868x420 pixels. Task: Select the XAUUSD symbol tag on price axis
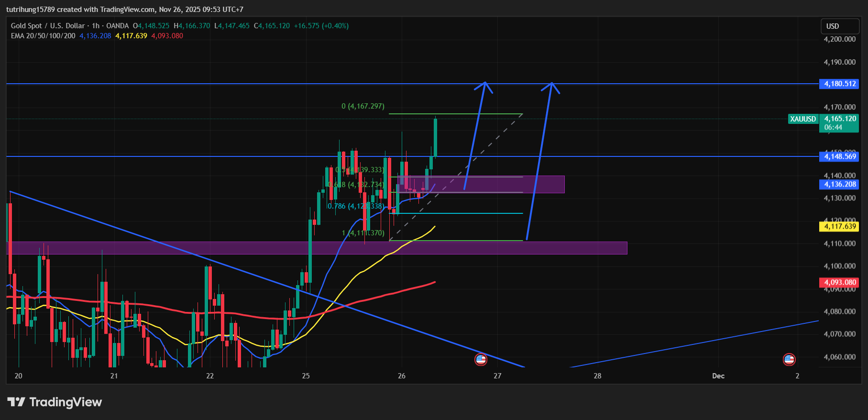803,119
